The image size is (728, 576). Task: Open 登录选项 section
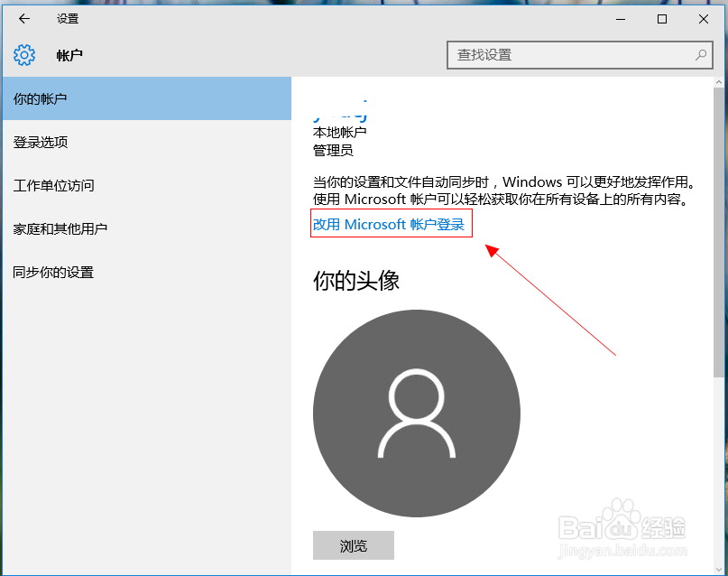tap(147, 142)
